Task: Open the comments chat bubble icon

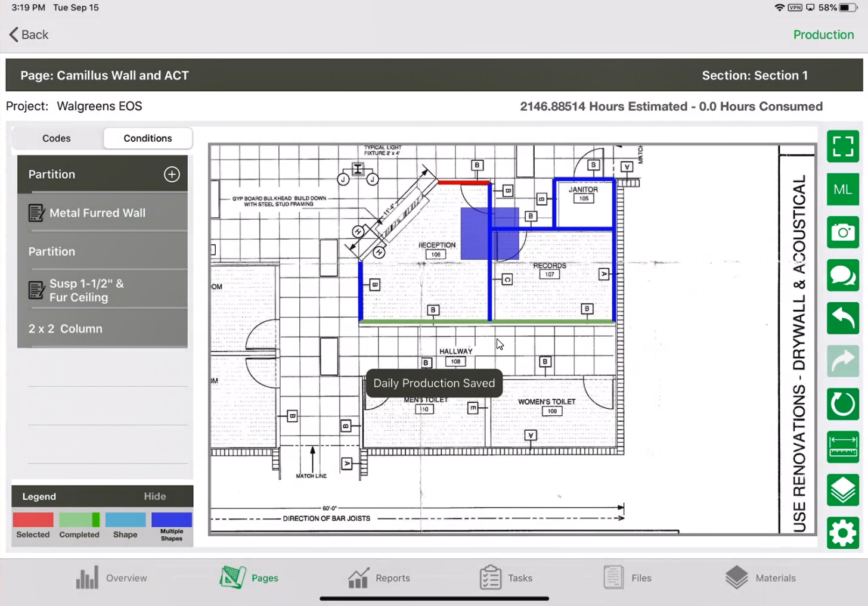Action: [x=842, y=275]
